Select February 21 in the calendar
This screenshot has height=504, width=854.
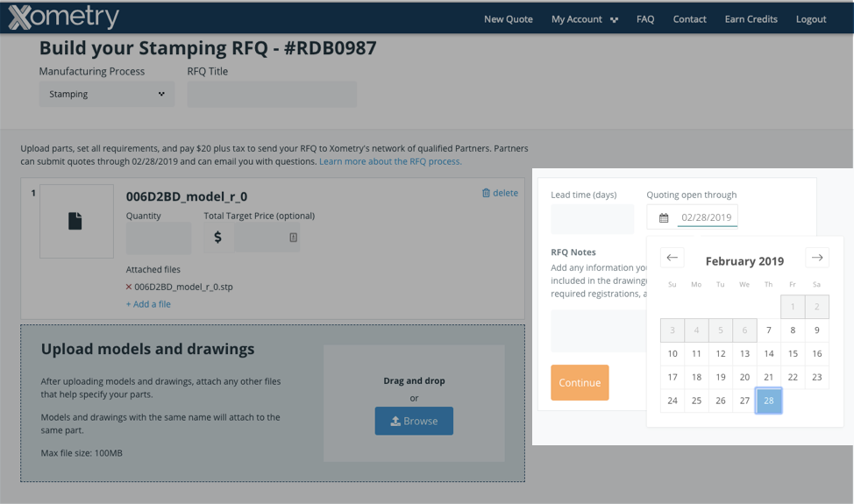[x=768, y=377]
